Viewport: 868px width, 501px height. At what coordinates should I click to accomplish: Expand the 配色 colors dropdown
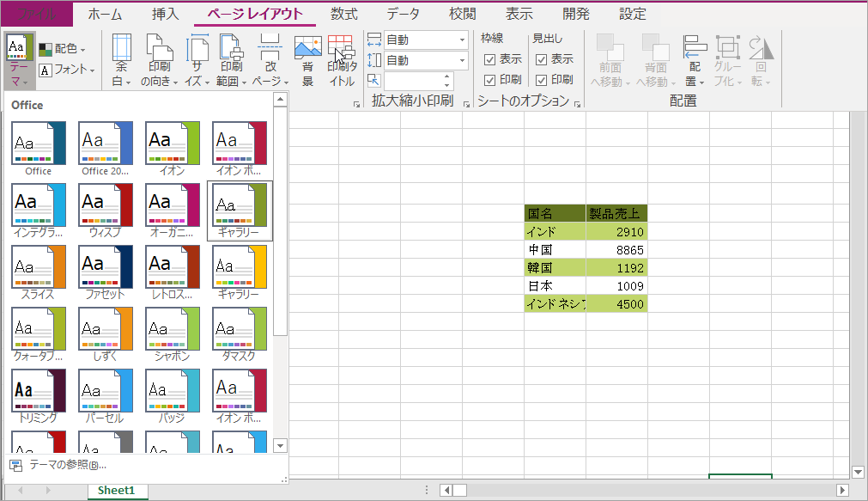[x=62, y=49]
